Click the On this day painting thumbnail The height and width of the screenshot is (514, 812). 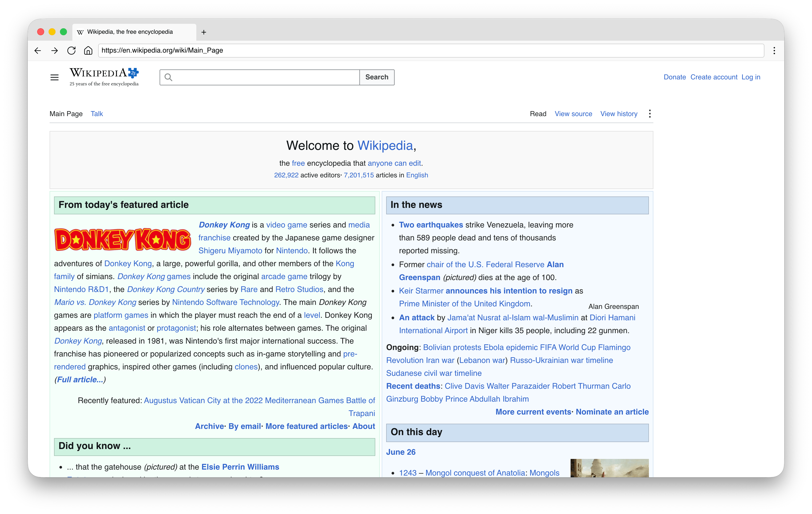tap(609, 468)
